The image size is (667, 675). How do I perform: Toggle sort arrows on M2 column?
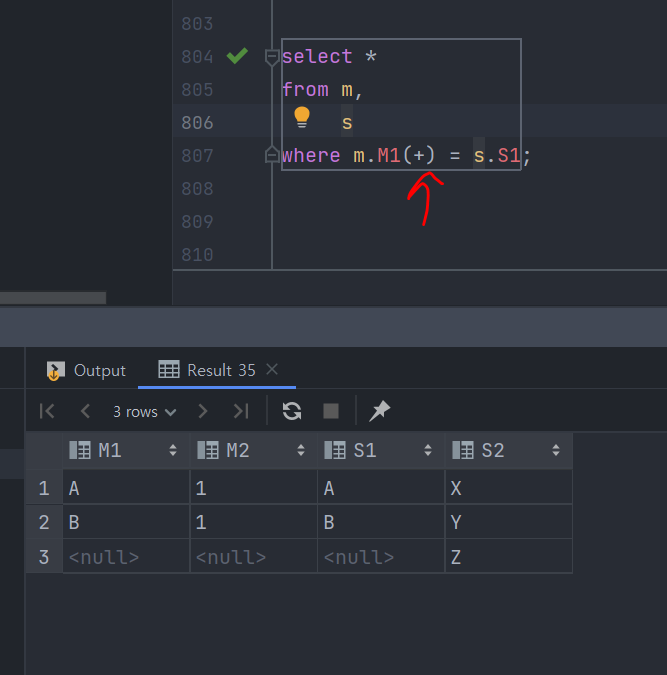click(x=301, y=450)
